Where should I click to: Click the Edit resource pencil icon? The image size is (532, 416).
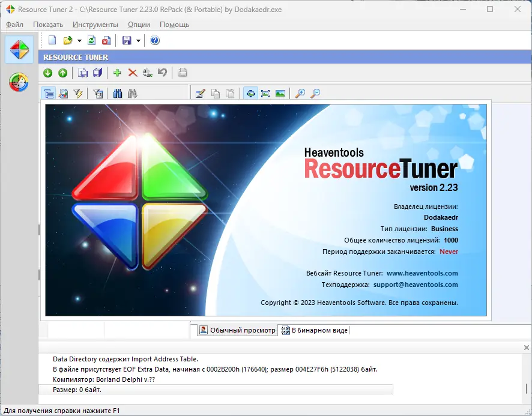pos(200,93)
